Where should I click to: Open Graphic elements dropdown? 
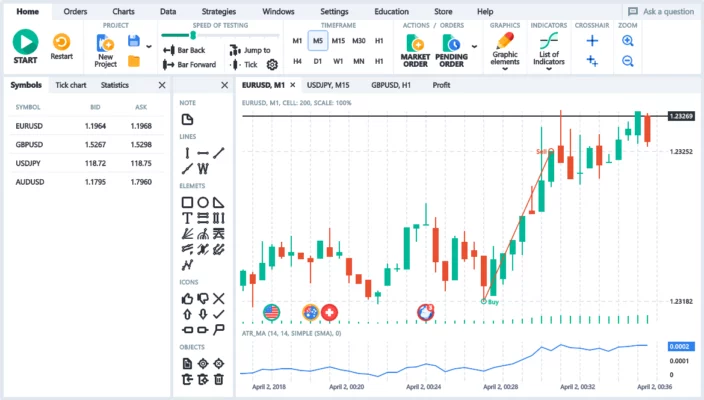pyautogui.click(x=505, y=51)
